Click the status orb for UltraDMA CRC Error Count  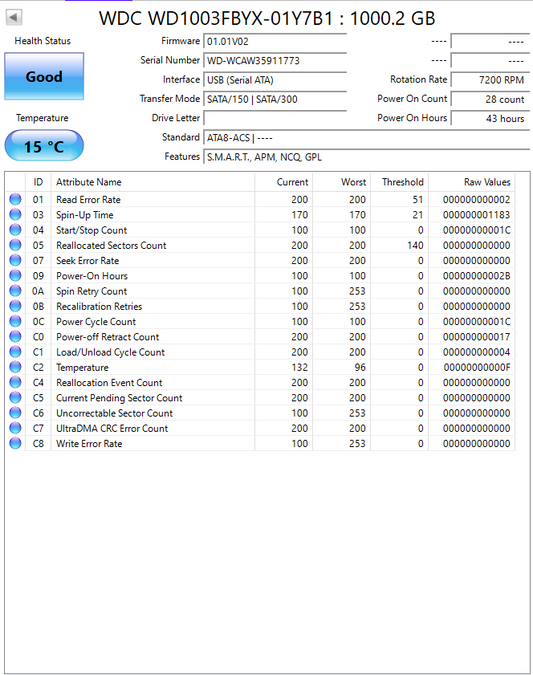[x=15, y=427]
